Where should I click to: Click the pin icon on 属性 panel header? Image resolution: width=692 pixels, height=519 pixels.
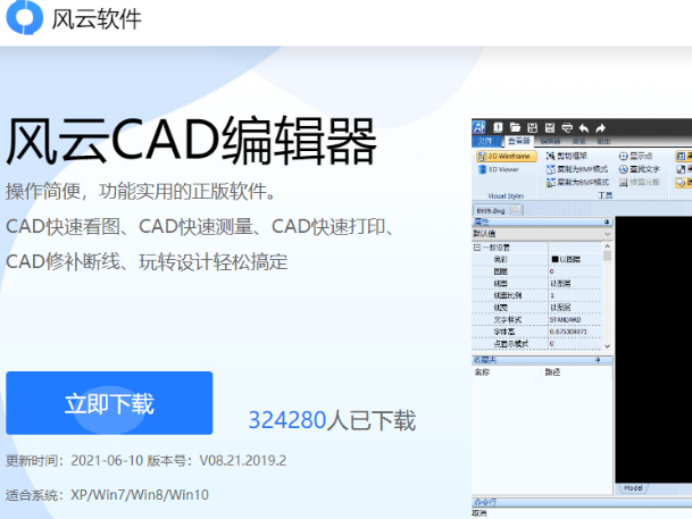click(x=606, y=222)
